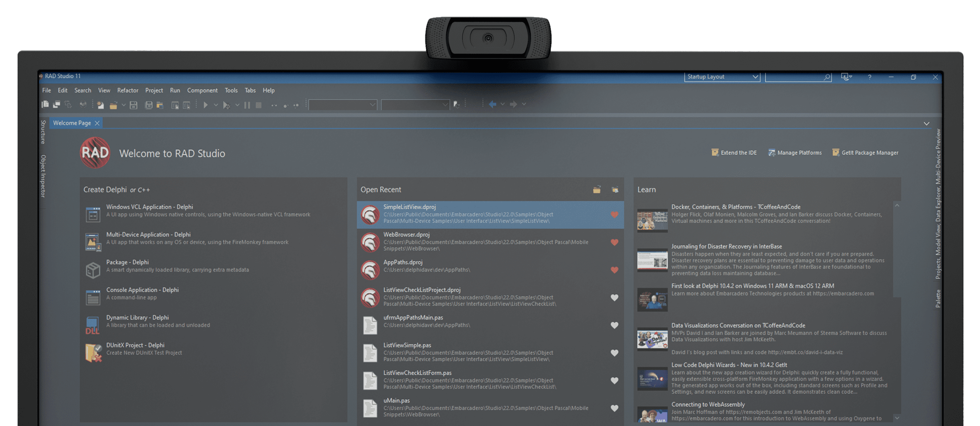Viewport: 980px width, 426px height.
Task: Click the View Unit/Form stacked-windows toolbar icon
Action: coord(57,104)
